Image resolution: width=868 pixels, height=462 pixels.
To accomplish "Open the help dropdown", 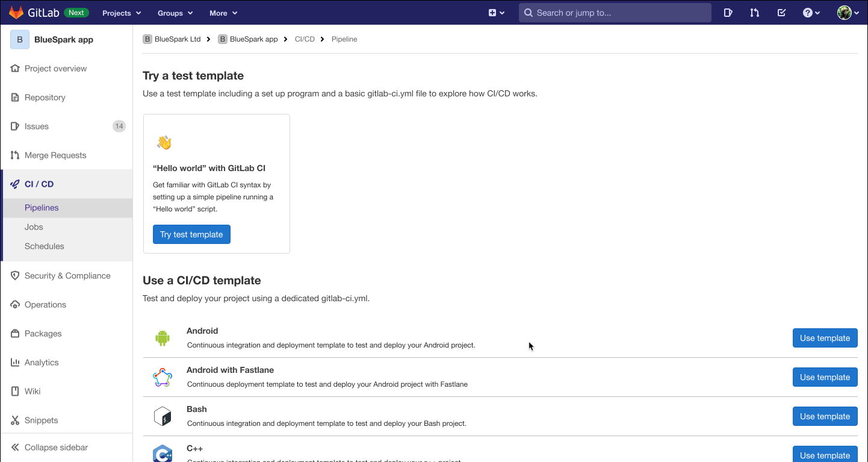I will click(x=811, y=12).
